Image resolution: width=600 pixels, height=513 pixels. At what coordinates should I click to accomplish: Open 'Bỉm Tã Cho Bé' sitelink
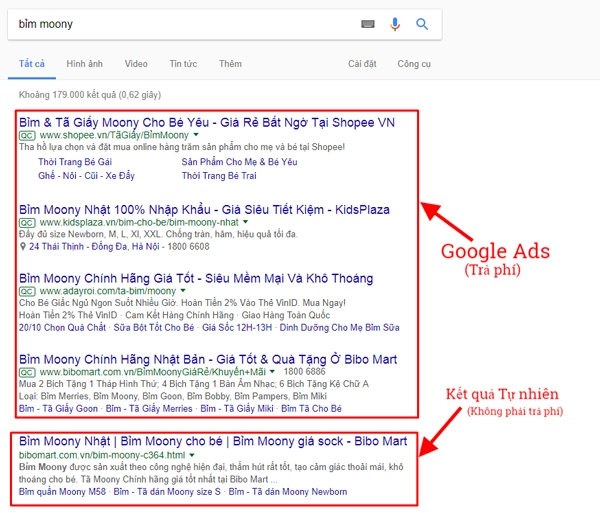pyautogui.click(x=311, y=409)
